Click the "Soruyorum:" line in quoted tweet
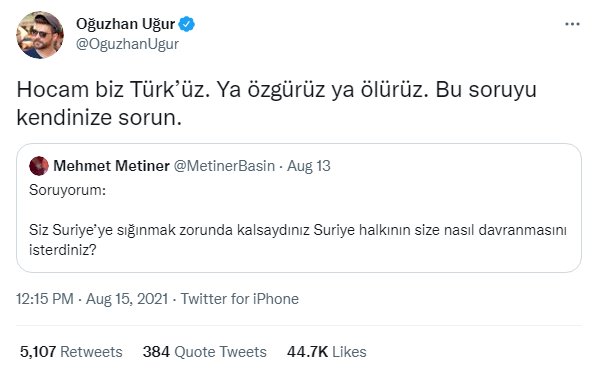The image size is (598, 377). (68, 189)
